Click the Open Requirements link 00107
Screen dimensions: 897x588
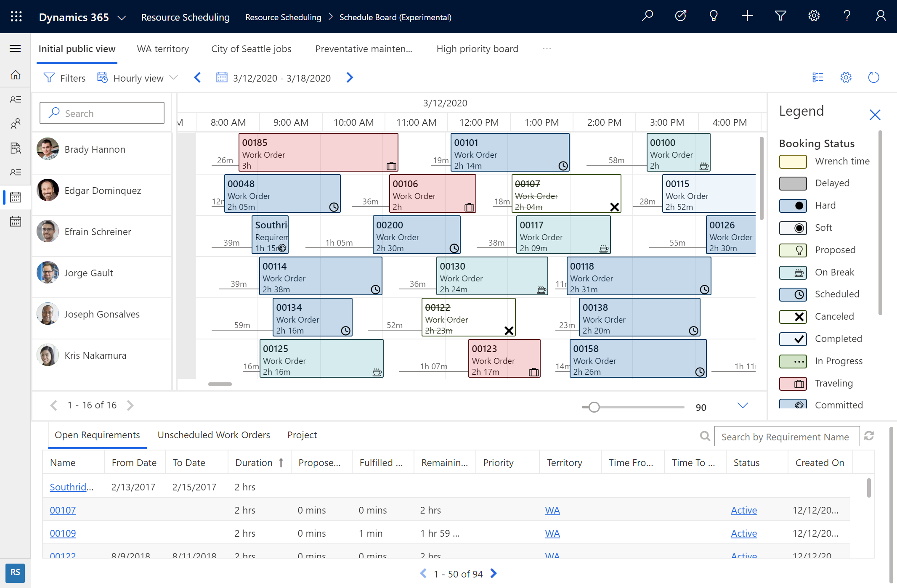63,510
